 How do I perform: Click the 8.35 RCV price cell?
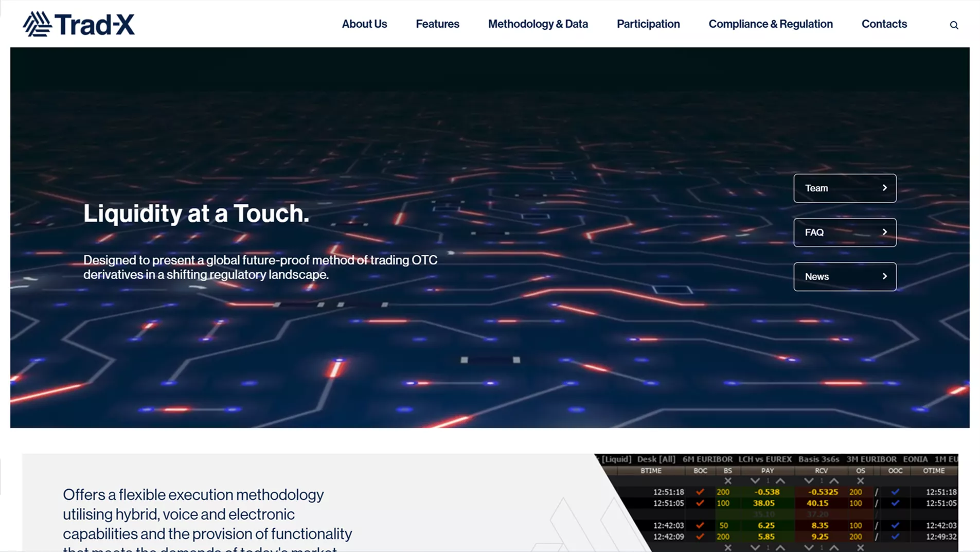click(x=819, y=525)
